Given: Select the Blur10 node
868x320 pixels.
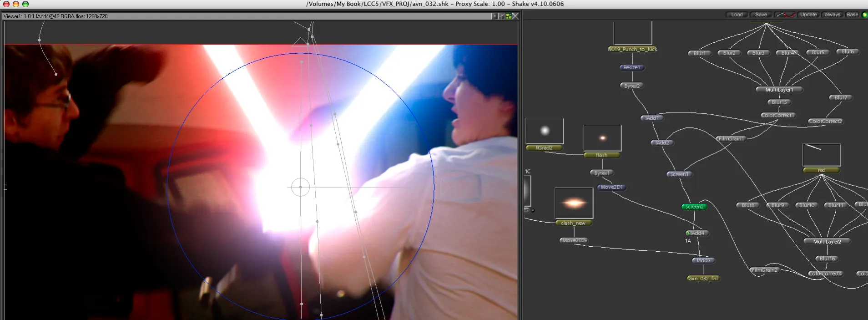Looking at the screenshot, I should coord(807,205).
